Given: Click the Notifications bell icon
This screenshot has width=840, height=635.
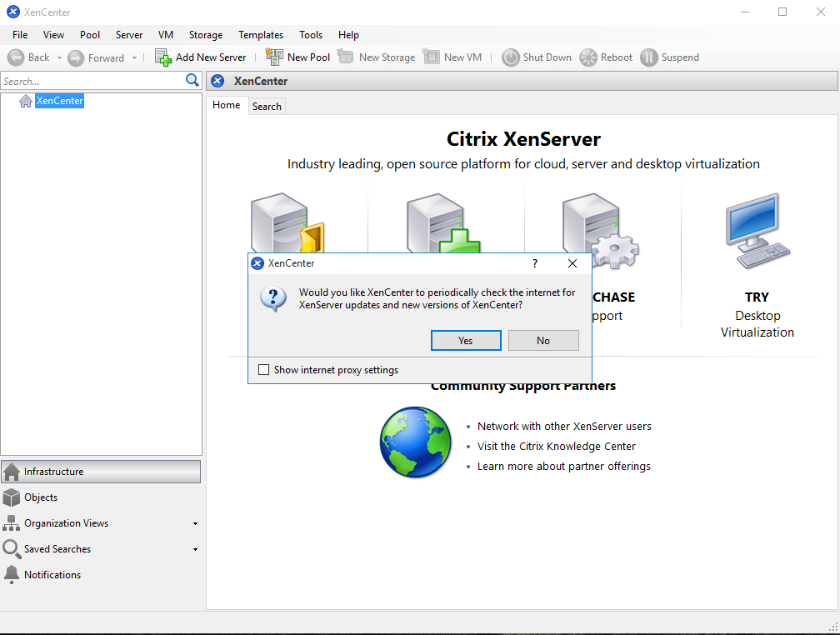Looking at the screenshot, I should (x=12, y=574).
